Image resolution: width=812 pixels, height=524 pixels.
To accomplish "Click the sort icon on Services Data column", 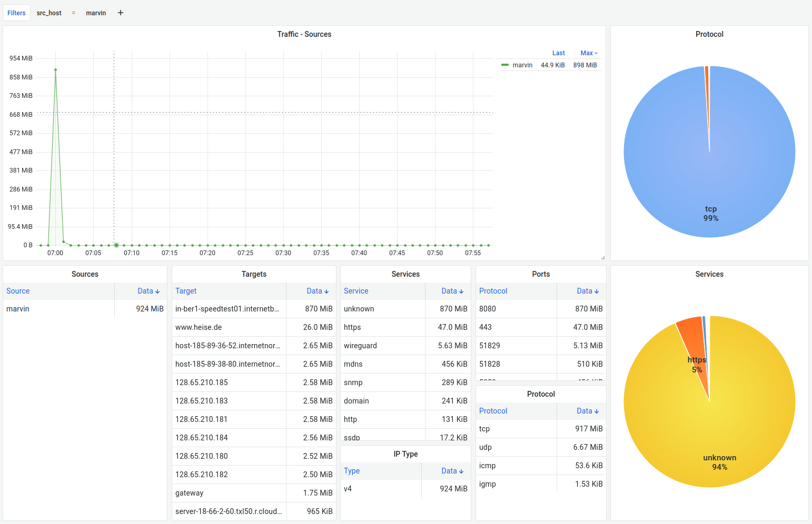I will 462,291.
